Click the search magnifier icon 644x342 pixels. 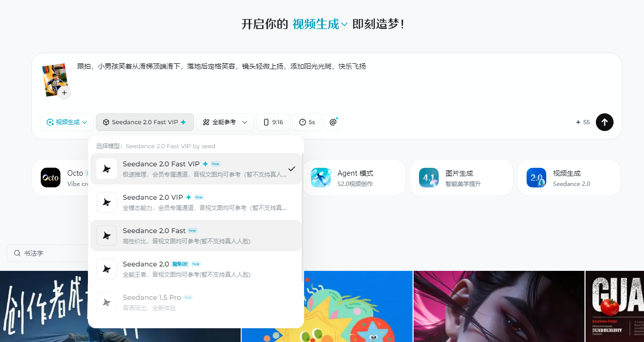click(x=17, y=253)
